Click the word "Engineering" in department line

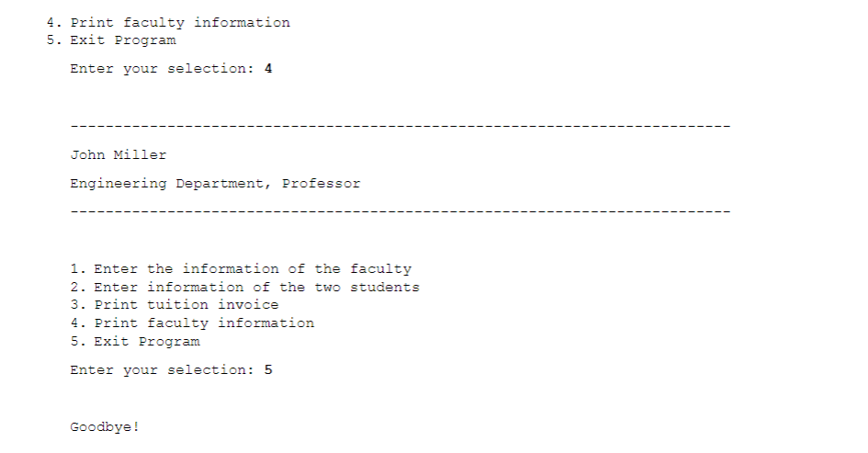(x=118, y=184)
